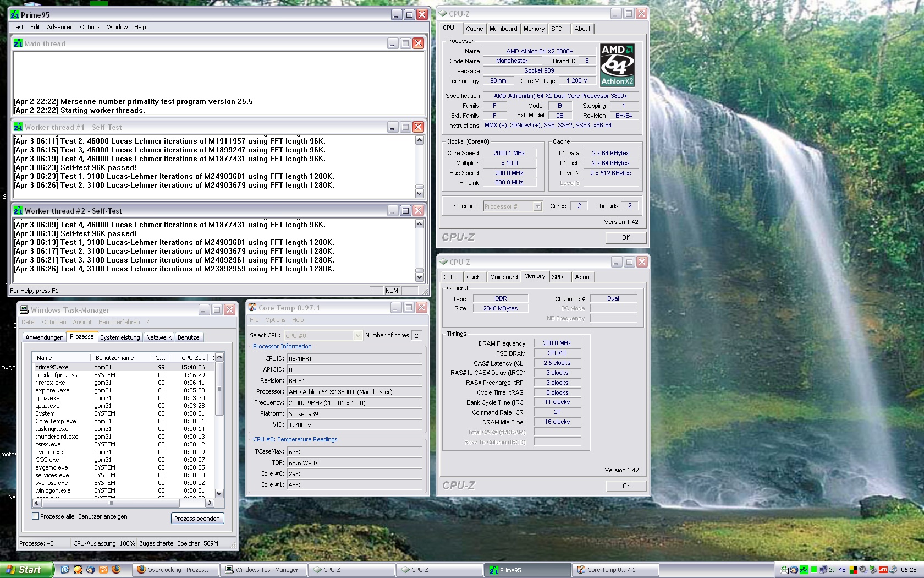The width and height of the screenshot is (924, 578).
Task: Click the Worker thread #2 window icon
Action: (x=18, y=210)
